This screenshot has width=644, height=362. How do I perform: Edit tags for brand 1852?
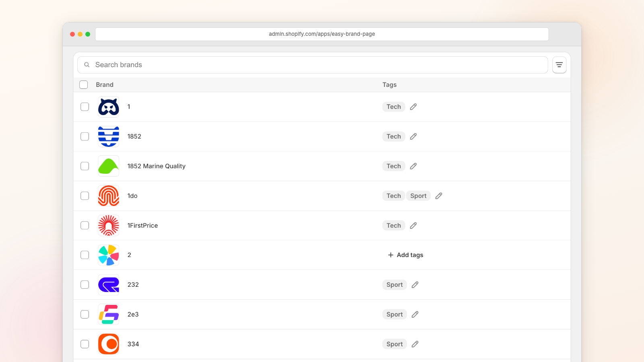[x=413, y=136]
